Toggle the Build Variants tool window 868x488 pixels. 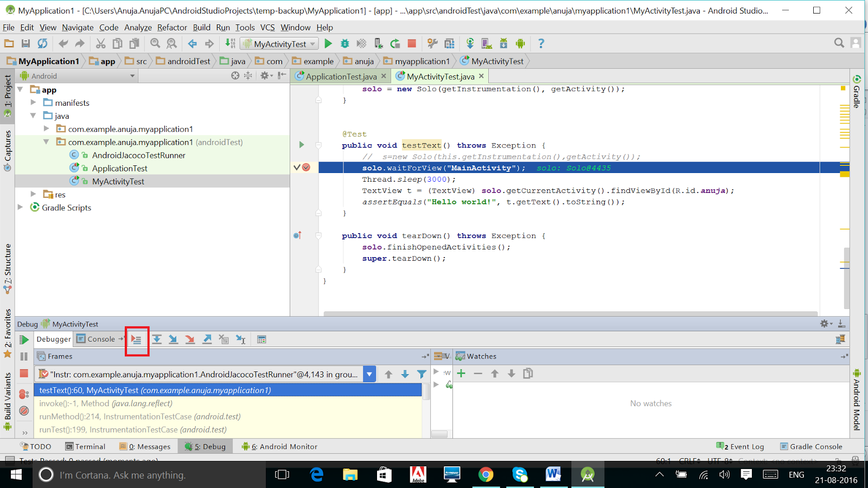click(x=8, y=401)
